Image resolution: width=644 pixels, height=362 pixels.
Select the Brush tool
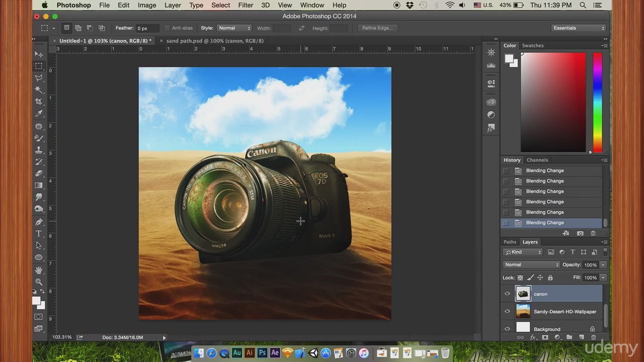[x=39, y=138]
